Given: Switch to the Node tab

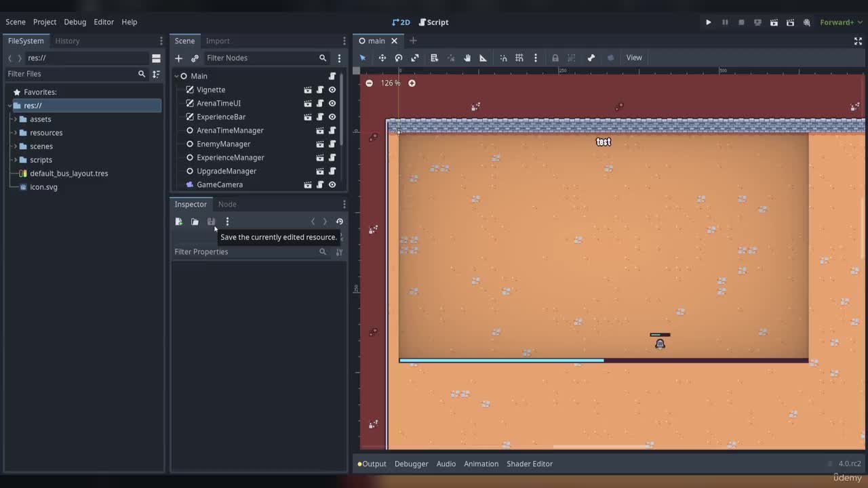Looking at the screenshot, I should (x=227, y=204).
